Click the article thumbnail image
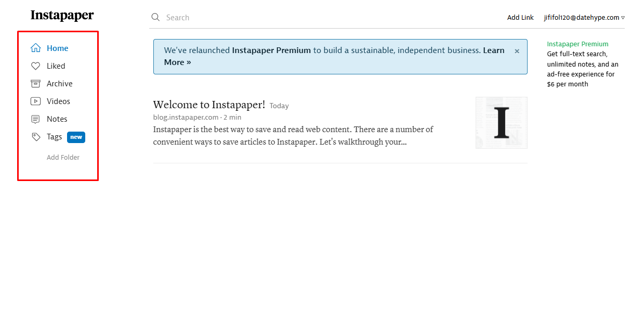The image size is (644, 322). pyautogui.click(x=502, y=123)
